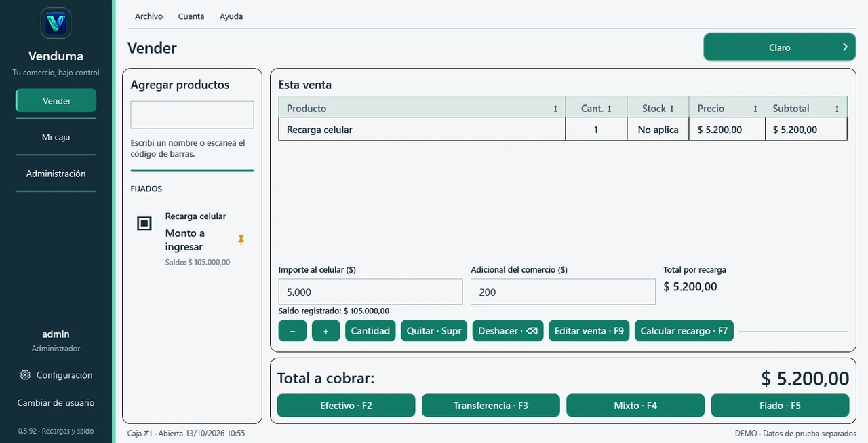Click the Deshacer undo button
Viewport: 868px width, 443px height.
508,331
